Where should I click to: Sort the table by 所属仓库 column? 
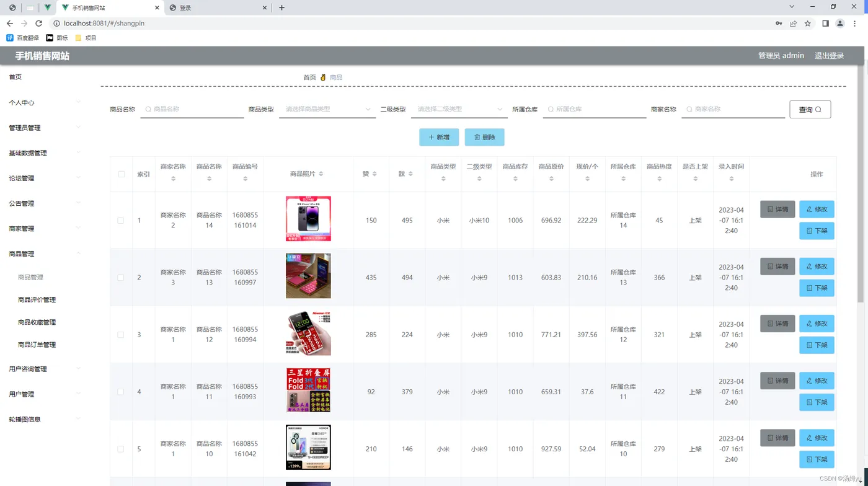tap(623, 179)
